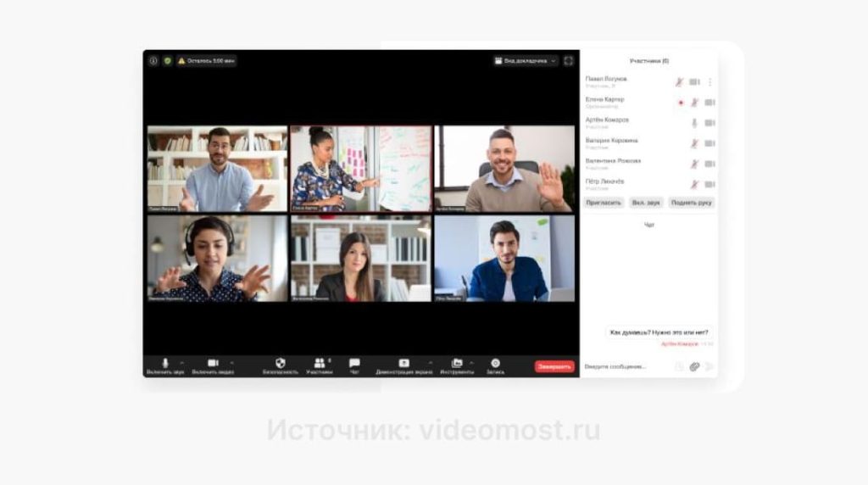Toggle camera for Артём Комаров
Image resolution: width=868 pixels, height=485 pixels.
709,123
